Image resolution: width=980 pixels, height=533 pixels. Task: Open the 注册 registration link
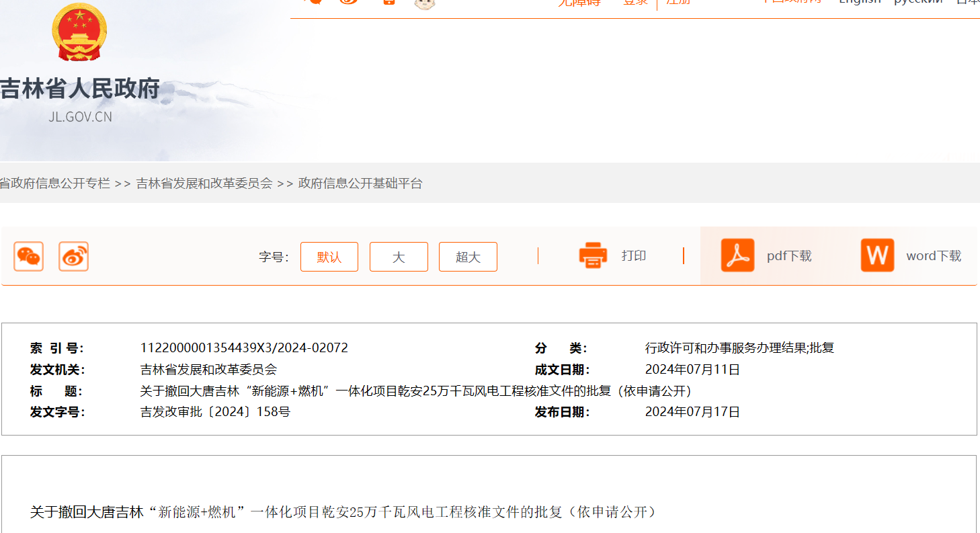[678, 3]
